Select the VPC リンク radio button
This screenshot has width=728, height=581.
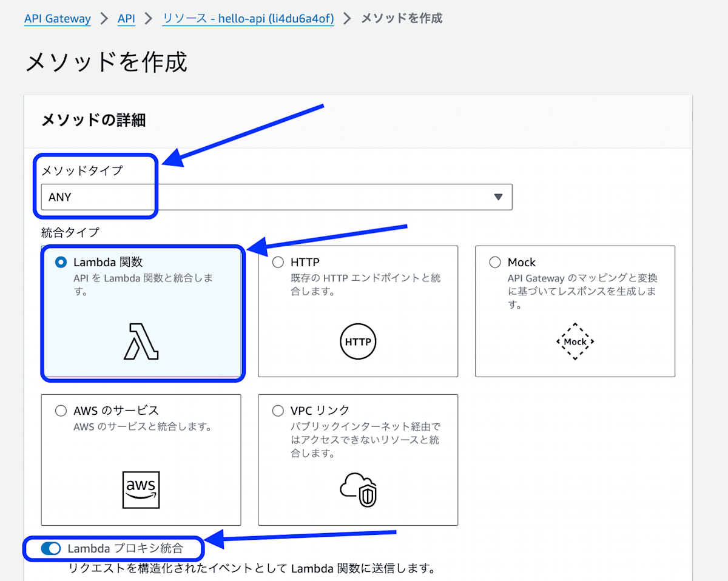[x=278, y=411]
